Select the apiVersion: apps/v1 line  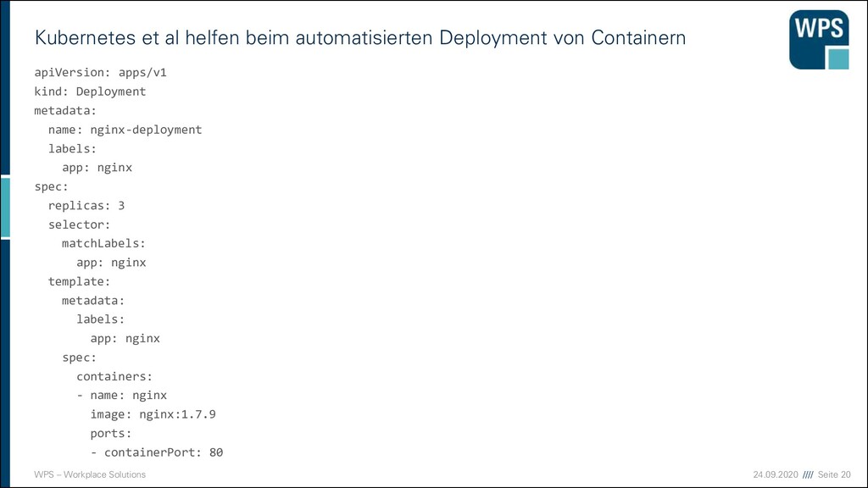pyautogui.click(x=100, y=73)
